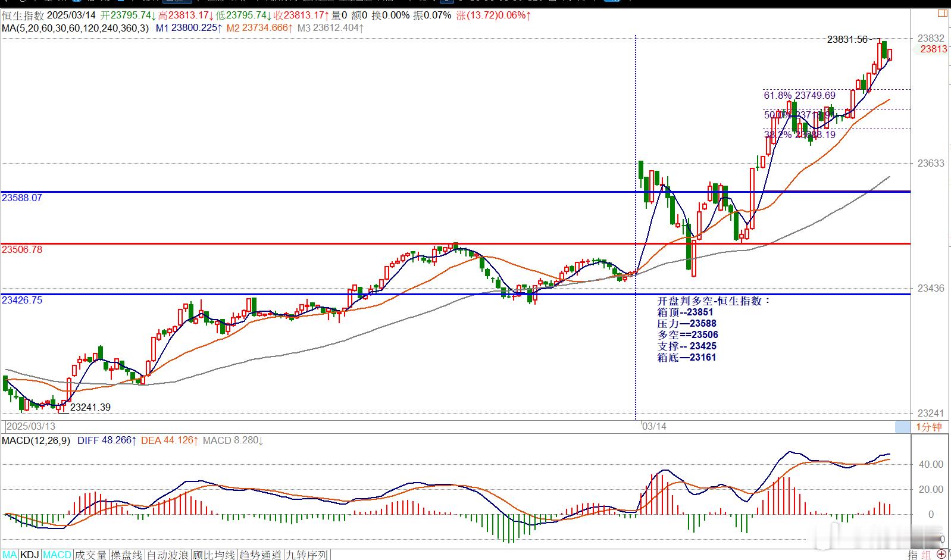Click the 23633 price axis label
The image size is (951, 560).
931,163
